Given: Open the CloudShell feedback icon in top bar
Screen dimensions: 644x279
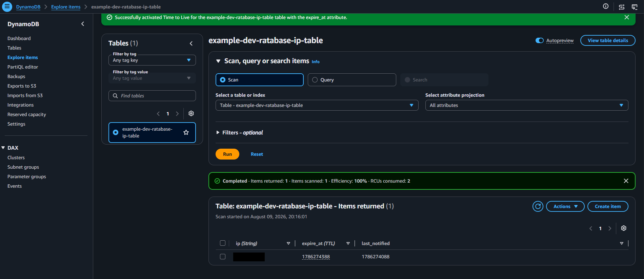Looking at the screenshot, I should point(635,7).
